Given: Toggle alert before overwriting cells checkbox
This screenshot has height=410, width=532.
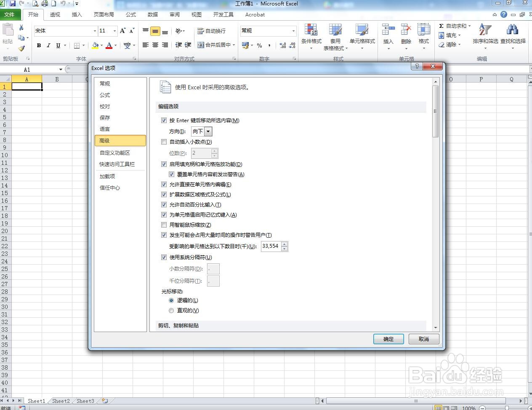Looking at the screenshot, I should (x=172, y=174).
